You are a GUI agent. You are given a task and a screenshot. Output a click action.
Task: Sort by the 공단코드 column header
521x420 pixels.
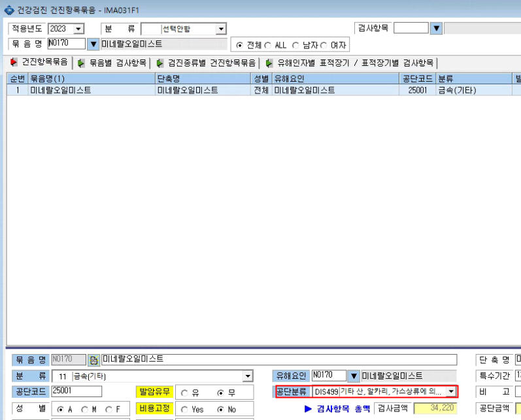[x=417, y=78]
